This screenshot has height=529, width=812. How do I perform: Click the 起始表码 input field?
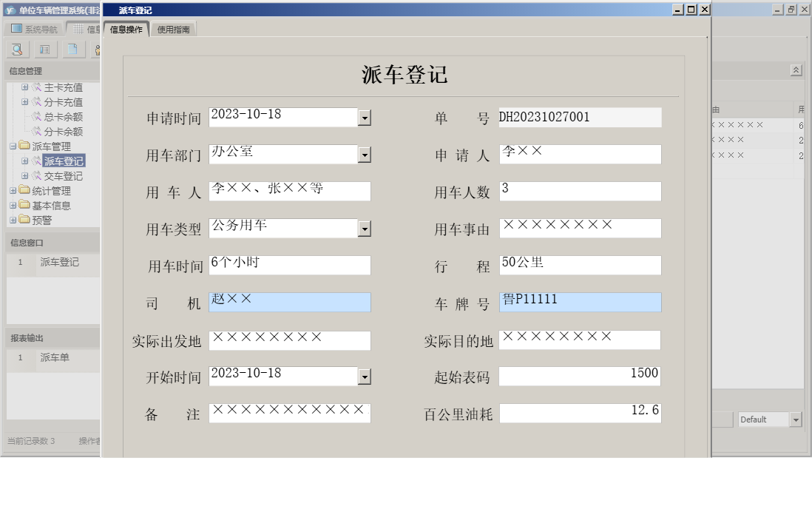pyautogui.click(x=581, y=376)
